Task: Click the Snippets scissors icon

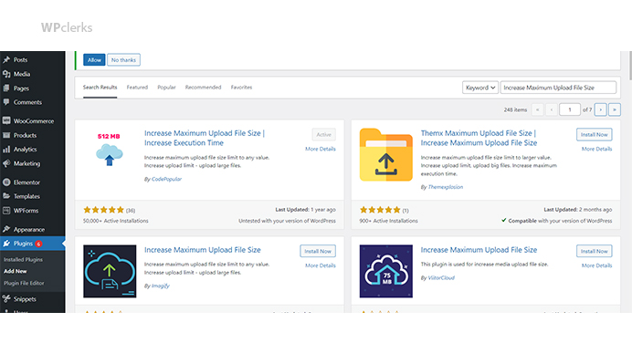Action: (x=6, y=298)
